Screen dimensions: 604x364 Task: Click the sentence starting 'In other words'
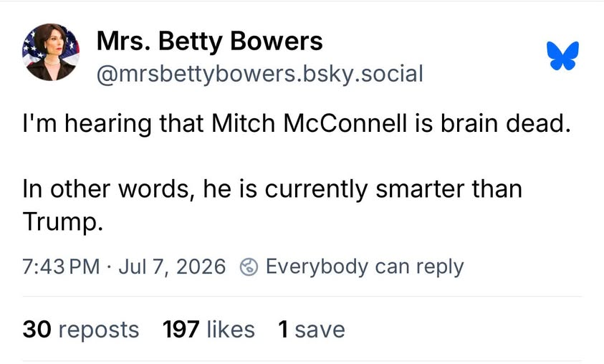point(272,205)
